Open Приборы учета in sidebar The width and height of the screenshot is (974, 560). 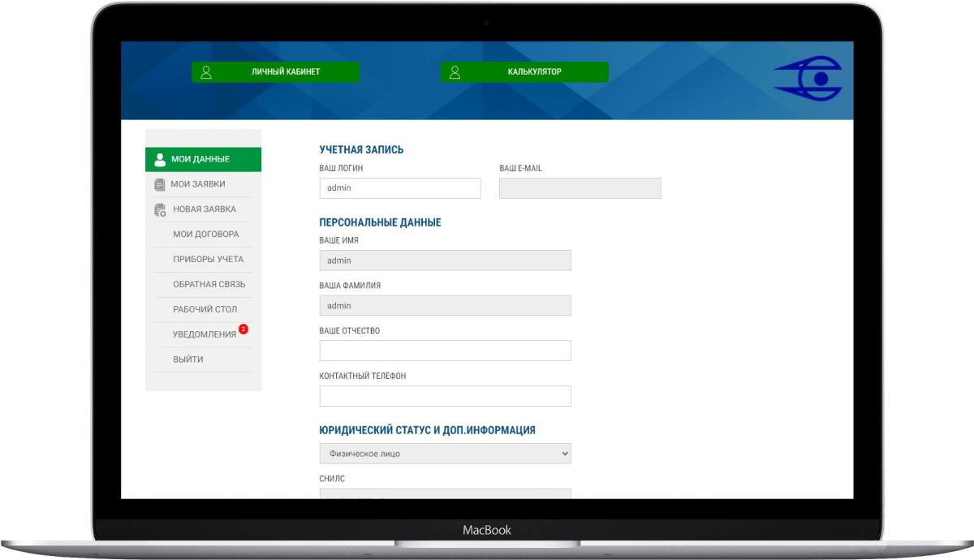click(203, 260)
